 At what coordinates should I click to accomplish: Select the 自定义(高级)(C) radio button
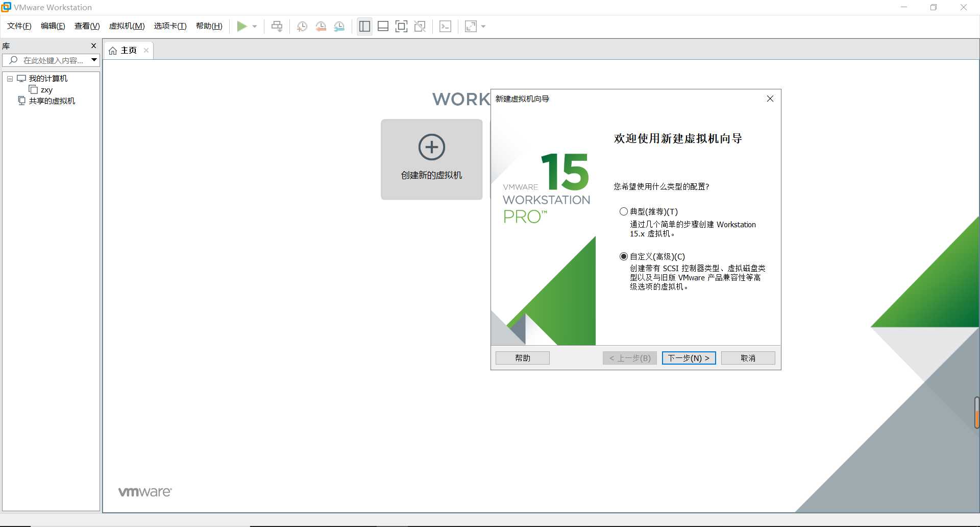(x=623, y=256)
